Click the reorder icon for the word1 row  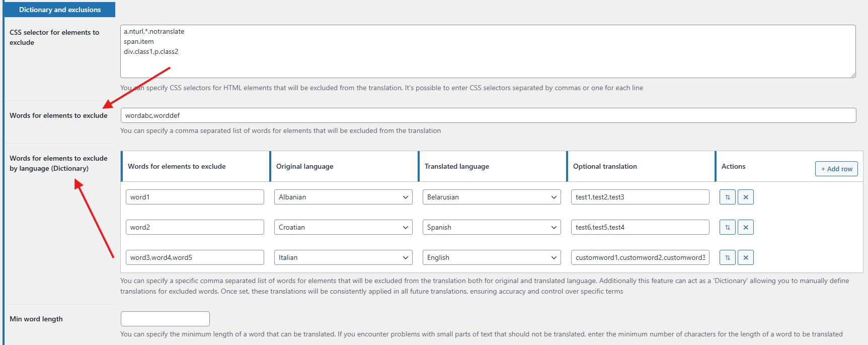[728, 197]
